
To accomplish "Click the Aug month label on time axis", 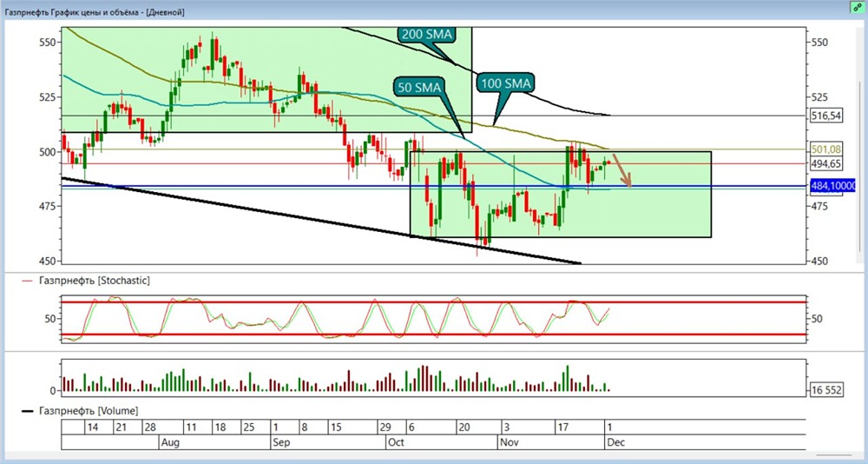I will [x=169, y=442].
